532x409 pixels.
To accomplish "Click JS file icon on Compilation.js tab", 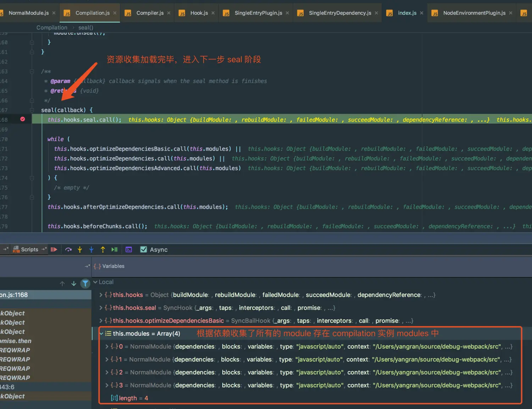I will 67,13.
